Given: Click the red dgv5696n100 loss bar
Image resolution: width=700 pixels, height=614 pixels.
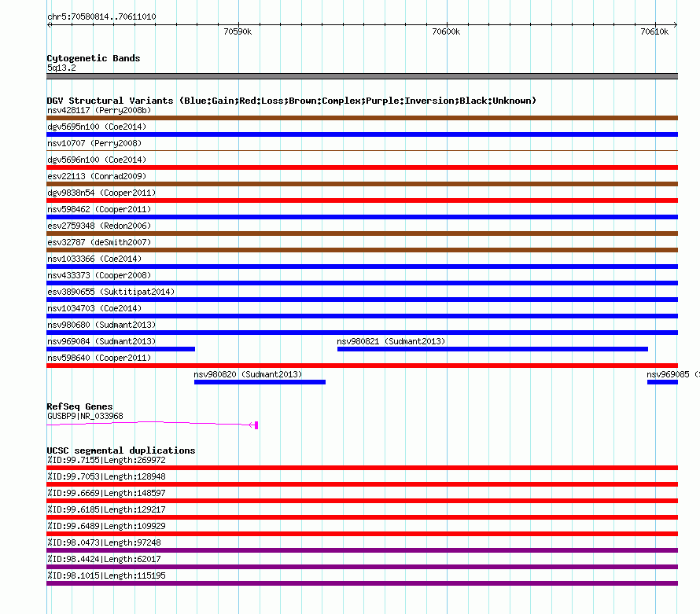Looking at the screenshot, I should coord(362,167).
